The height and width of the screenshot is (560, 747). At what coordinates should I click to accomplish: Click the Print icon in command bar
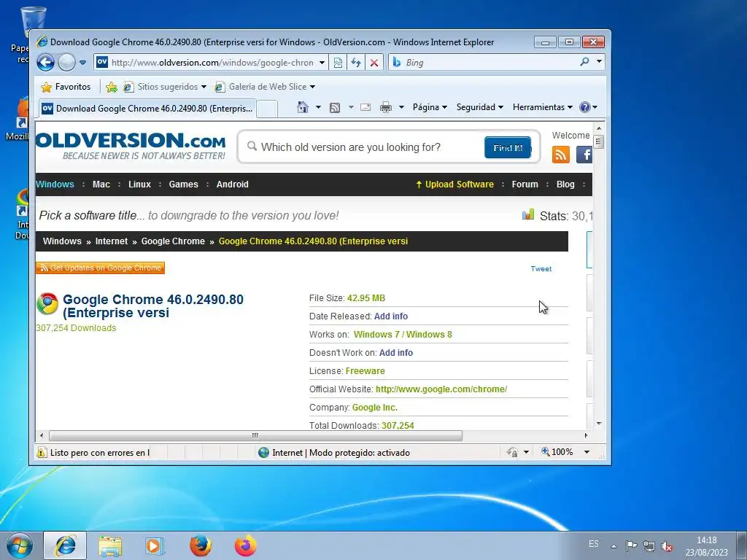click(386, 107)
